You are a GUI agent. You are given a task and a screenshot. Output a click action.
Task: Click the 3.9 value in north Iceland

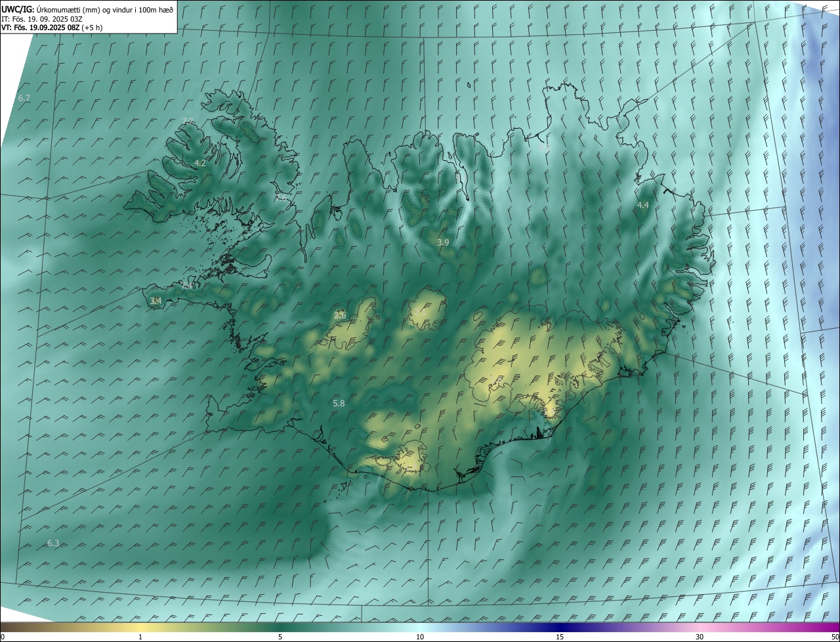[443, 242]
